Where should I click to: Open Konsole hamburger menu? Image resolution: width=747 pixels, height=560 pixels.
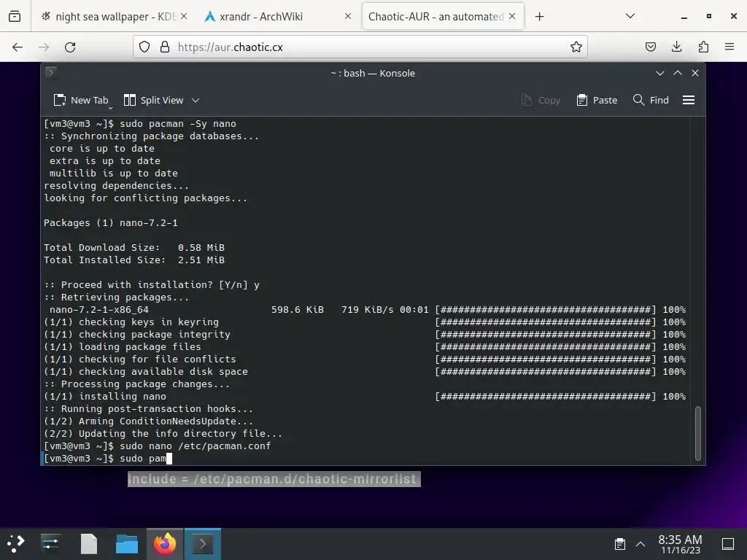coord(689,101)
